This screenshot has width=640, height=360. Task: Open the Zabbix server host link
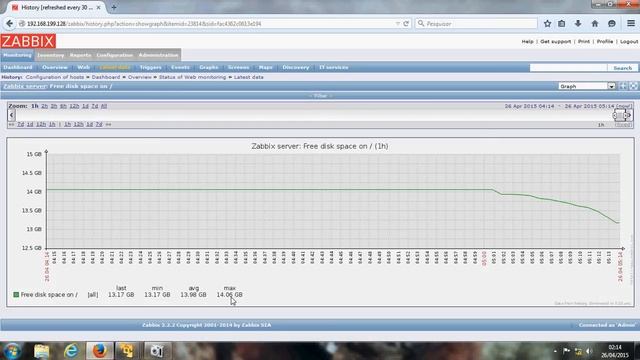coord(25,86)
